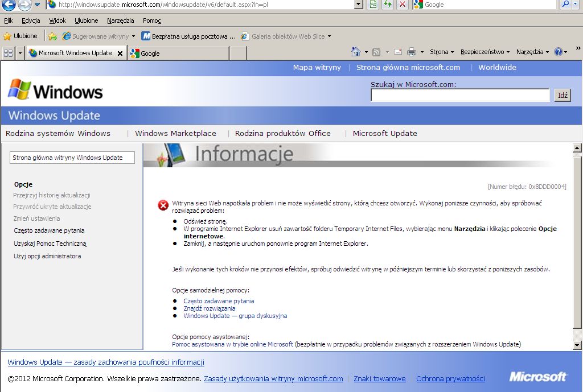583x392 pixels.
Task: Click Uzyskaj Pomoc Techniczną sidebar link
Action: pyautogui.click(x=50, y=244)
